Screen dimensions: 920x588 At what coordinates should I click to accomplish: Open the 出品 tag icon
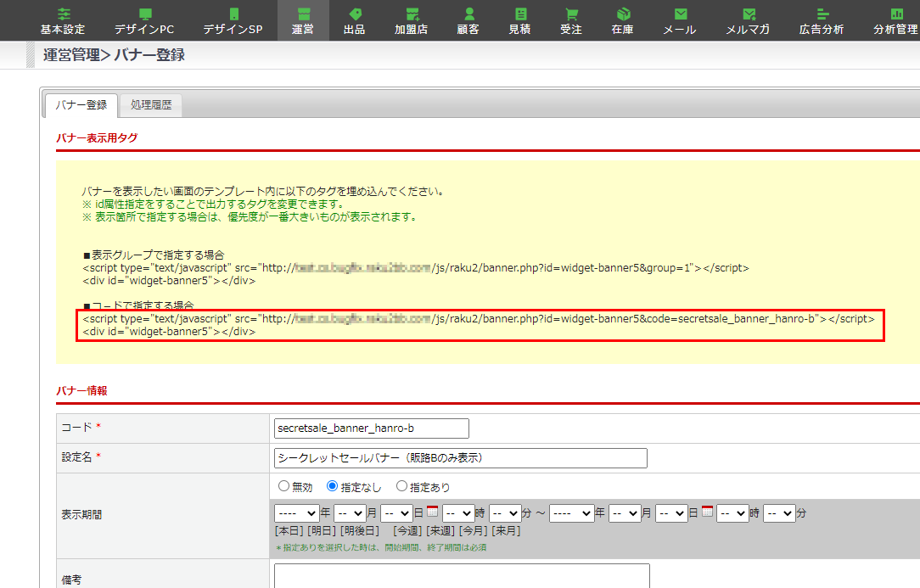coord(355,14)
